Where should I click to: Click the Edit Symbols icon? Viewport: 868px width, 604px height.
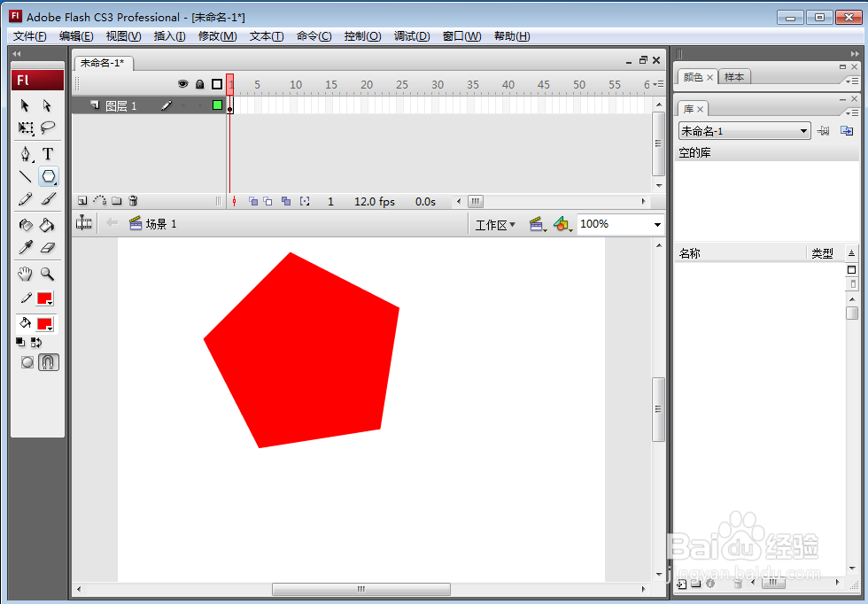tap(562, 224)
